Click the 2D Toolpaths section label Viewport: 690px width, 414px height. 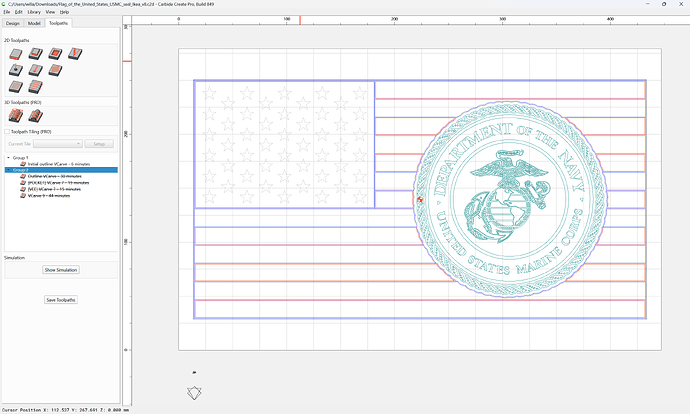click(17, 40)
